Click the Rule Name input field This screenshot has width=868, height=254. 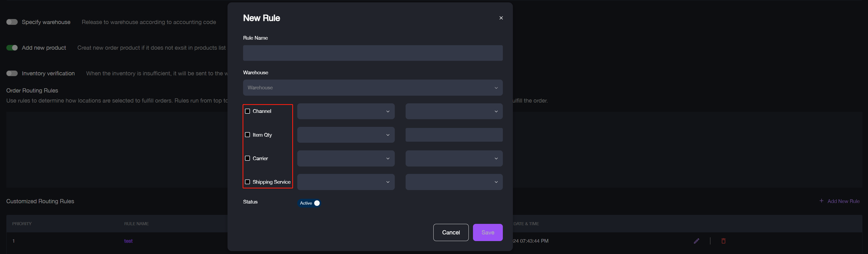[372, 53]
